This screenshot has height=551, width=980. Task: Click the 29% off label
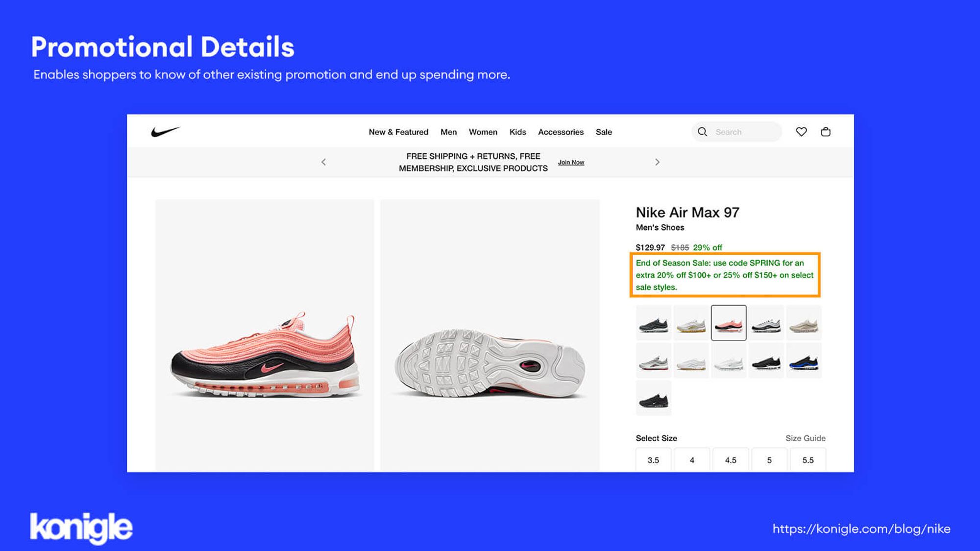point(708,248)
